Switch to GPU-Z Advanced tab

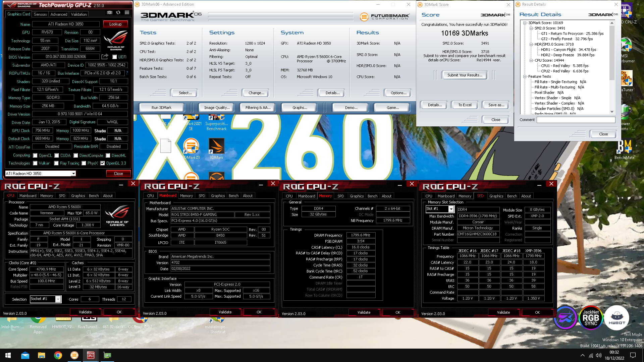click(x=59, y=14)
